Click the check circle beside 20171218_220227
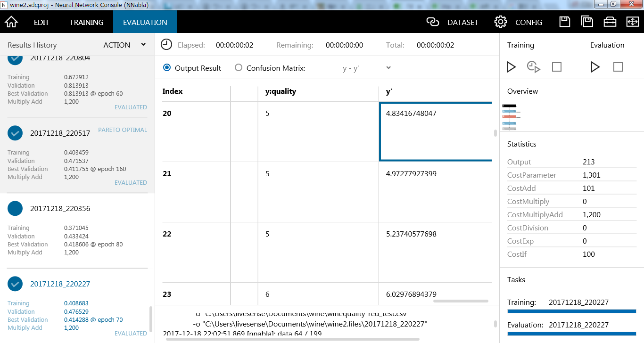This screenshot has width=644, height=343. pyautogui.click(x=15, y=284)
